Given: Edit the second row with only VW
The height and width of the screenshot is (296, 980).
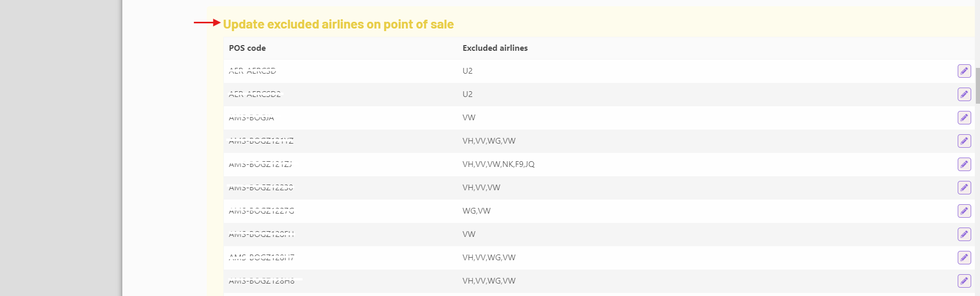Looking at the screenshot, I should [964, 234].
